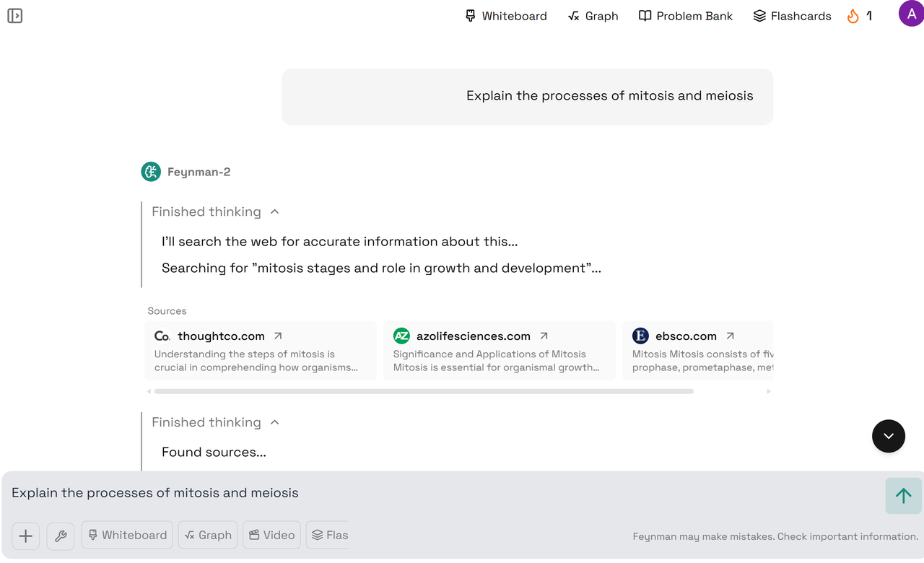Focus the message input field
Viewport: 924px width, 563px height.
[433, 494]
